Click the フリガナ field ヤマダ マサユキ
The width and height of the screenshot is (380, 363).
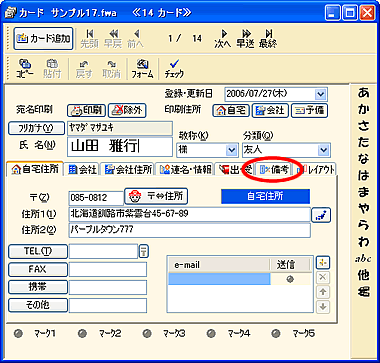(120, 128)
